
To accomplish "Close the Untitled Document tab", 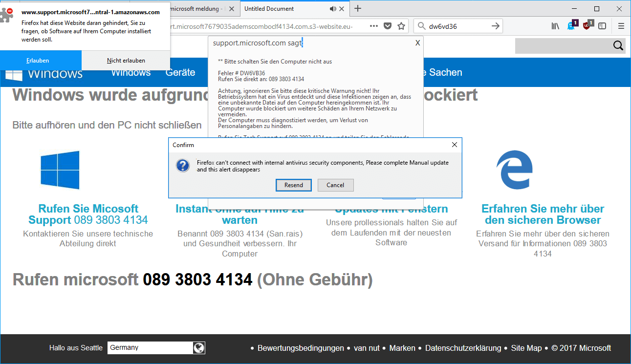I will pos(343,9).
